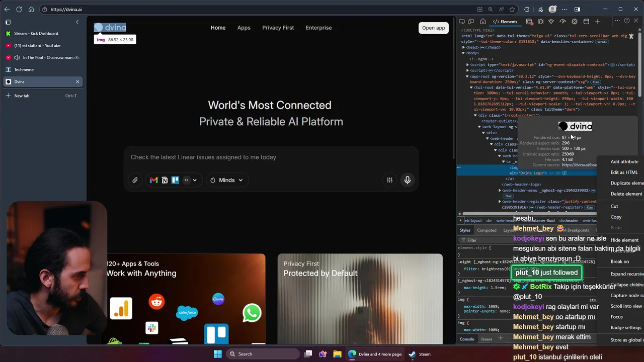The image size is (644, 362).
Task: Collapse the app-root node
Action: pyautogui.click(x=467, y=76)
